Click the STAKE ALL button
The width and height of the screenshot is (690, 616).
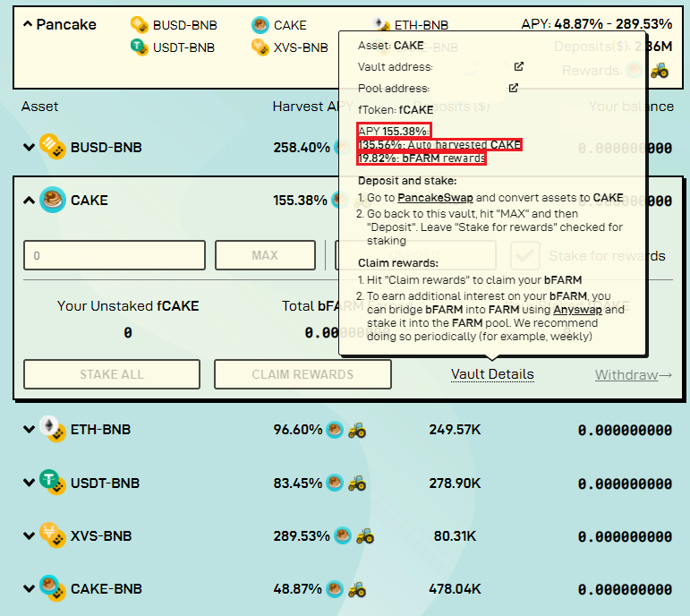pyautogui.click(x=112, y=374)
